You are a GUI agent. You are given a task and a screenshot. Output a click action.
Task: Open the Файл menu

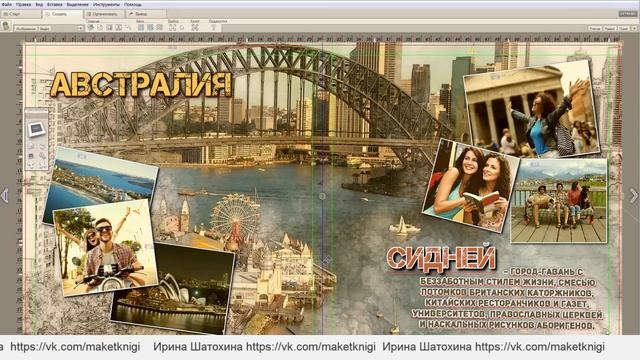tap(7, 4)
